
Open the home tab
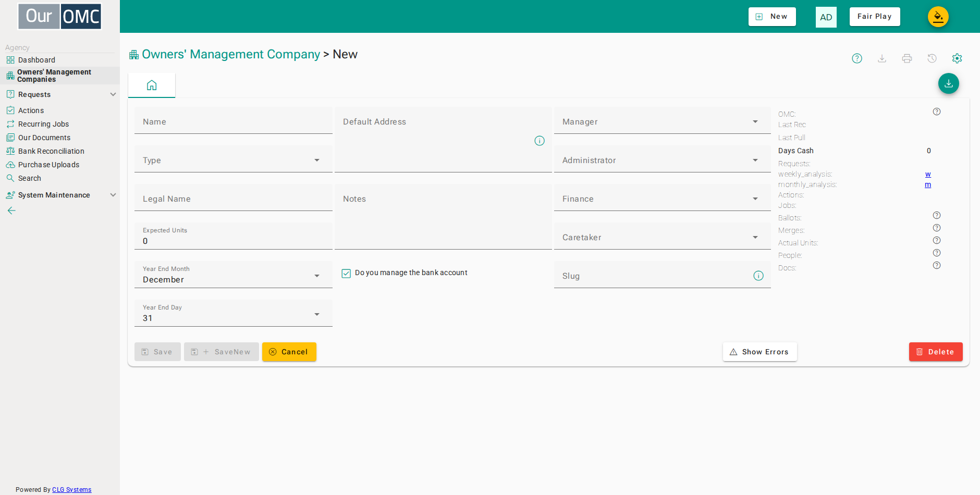pos(152,85)
